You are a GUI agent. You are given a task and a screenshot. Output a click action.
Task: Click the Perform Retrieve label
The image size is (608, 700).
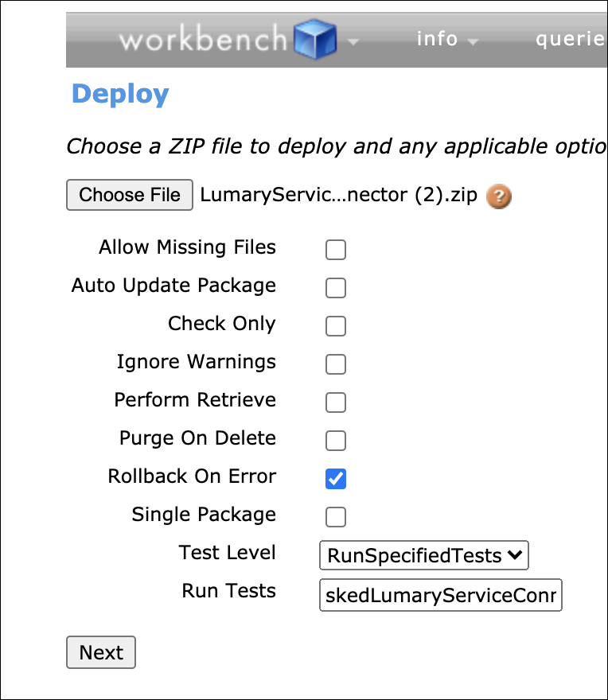coord(195,400)
